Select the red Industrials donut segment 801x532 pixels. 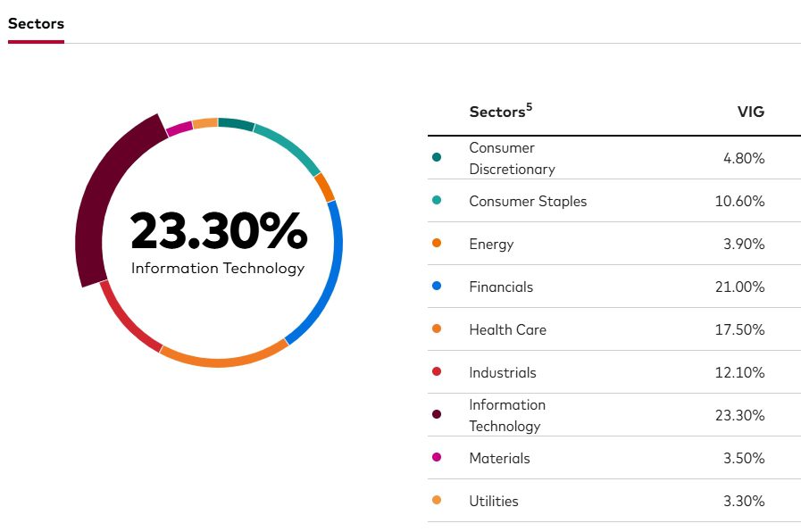(127, 320)
